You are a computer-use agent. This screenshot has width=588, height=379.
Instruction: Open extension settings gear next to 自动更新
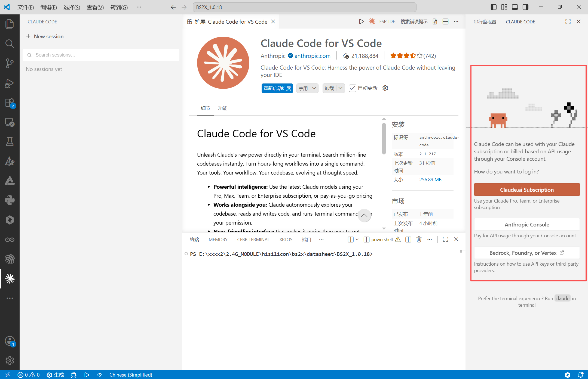(385, 88)
